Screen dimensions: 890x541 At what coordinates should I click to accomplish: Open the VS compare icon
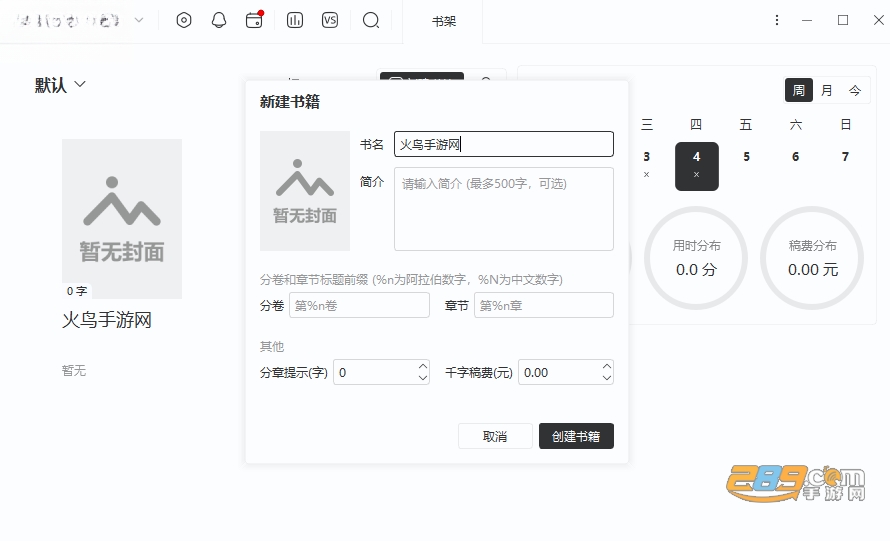[x=330, y=20]
